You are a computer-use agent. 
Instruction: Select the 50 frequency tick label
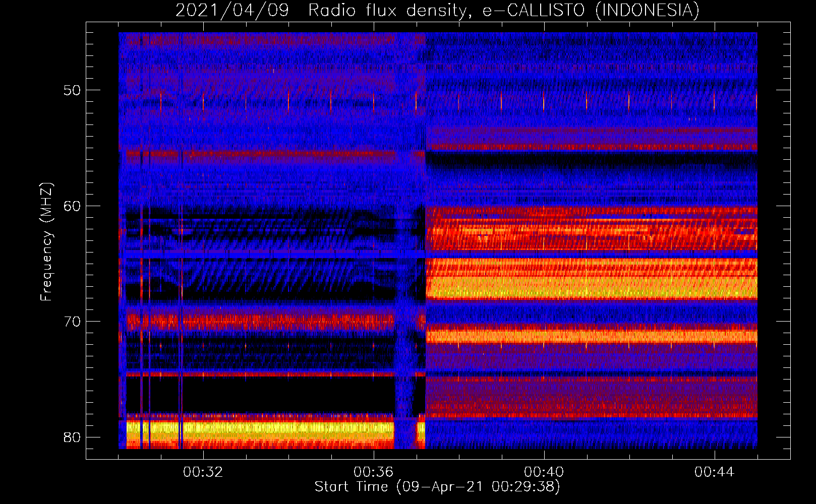(x=72, y=90)
